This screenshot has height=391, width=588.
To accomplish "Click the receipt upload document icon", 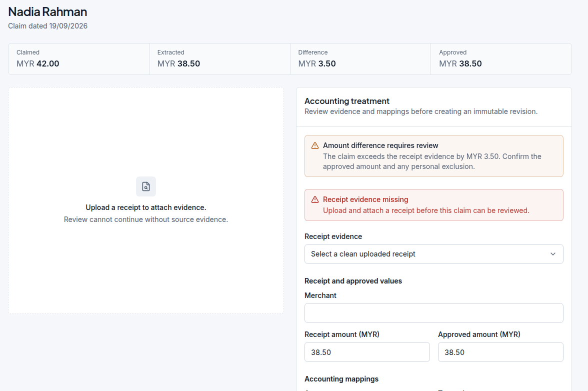I will coord(146,186).
